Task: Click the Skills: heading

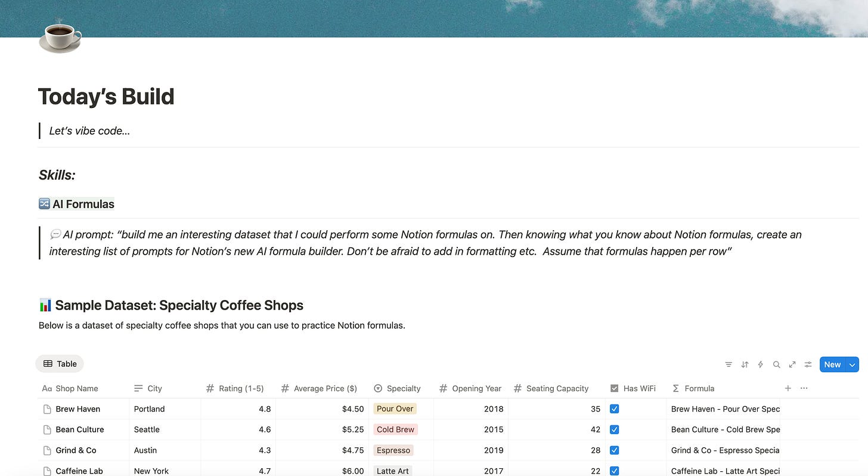Action: [57, 175]
